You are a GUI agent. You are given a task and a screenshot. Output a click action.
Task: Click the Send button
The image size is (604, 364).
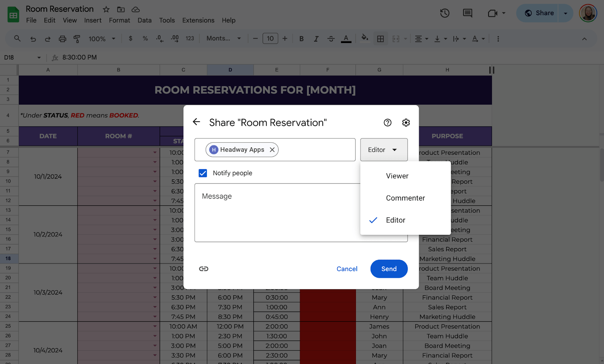388,269
